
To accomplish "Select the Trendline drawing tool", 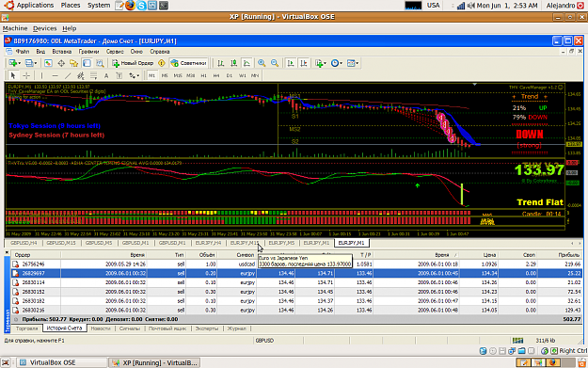I will pyautogui.click(x=68, y=75).
